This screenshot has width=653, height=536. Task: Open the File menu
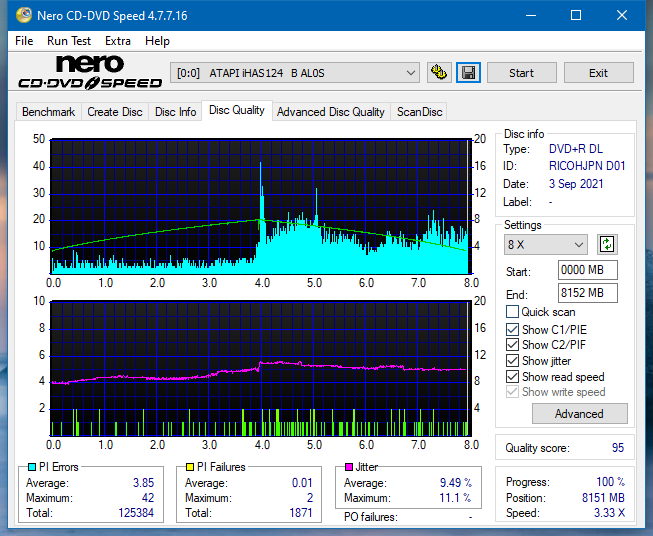(24, 41)
